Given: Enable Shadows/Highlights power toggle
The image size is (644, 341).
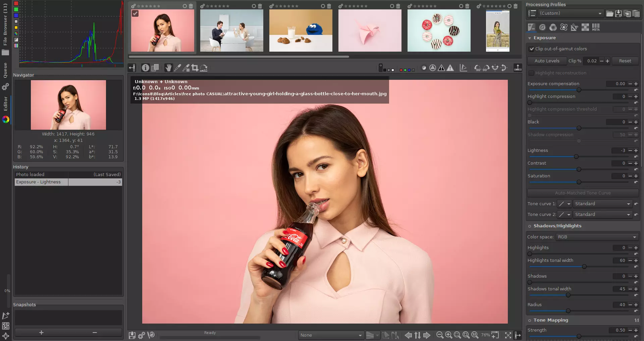Looking at the screenshot, I should coord(530,226).
